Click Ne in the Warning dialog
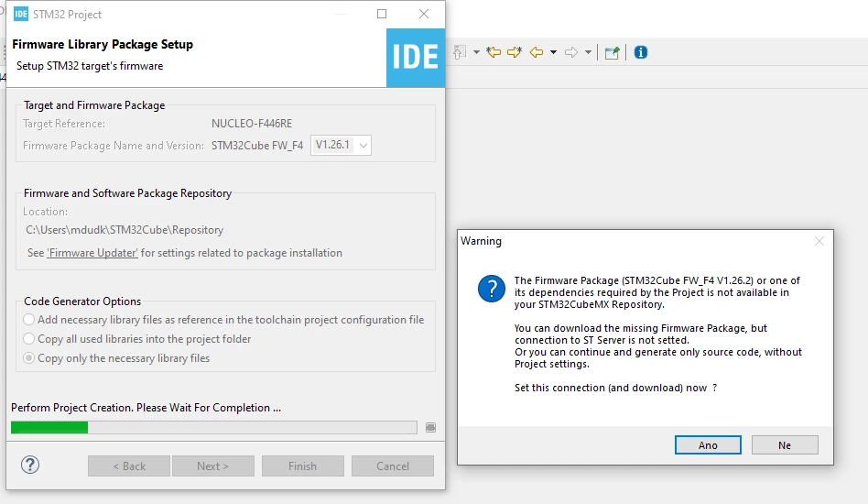Image resolution: width=868 pixels, height=504 pixels. pyautogui.click(x=785, y=444)
